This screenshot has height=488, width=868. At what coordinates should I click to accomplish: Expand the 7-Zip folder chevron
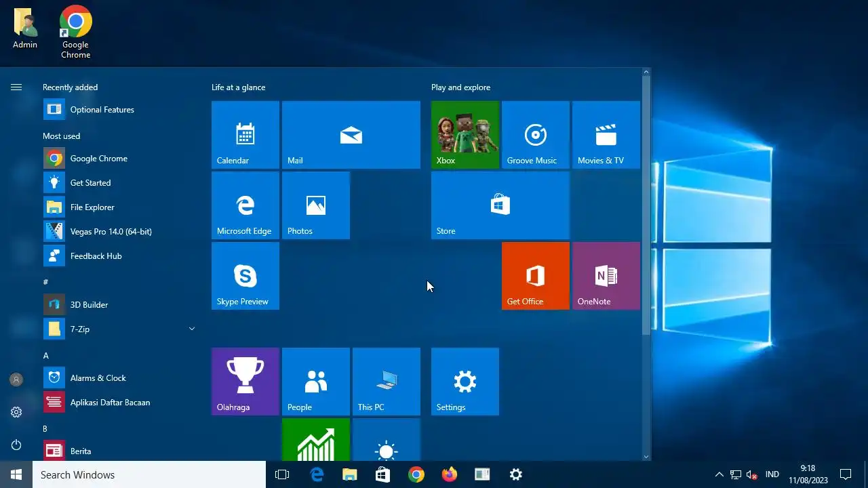[191, 329]
